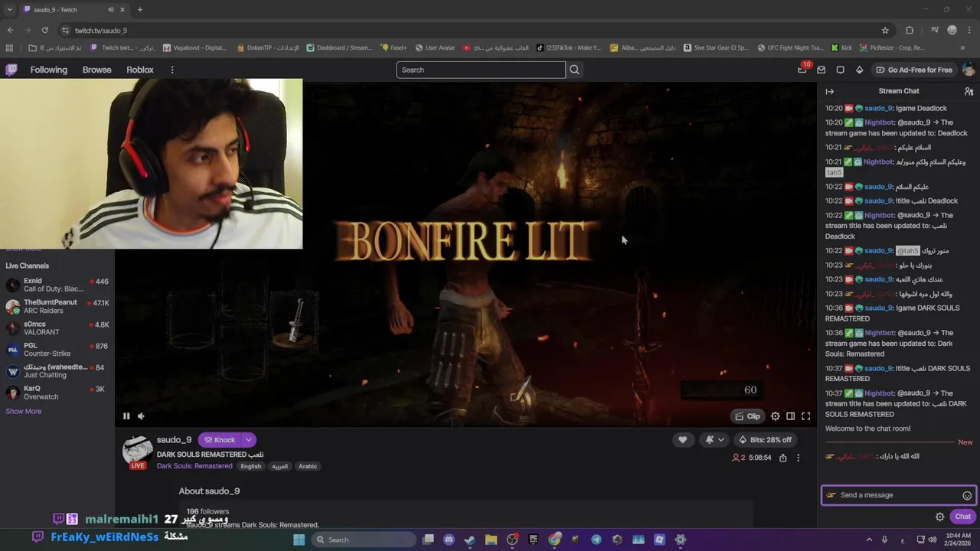The image size is (980, 551).
Task: Open TheBurntPeanut live channel
Action: click(57, 306)
